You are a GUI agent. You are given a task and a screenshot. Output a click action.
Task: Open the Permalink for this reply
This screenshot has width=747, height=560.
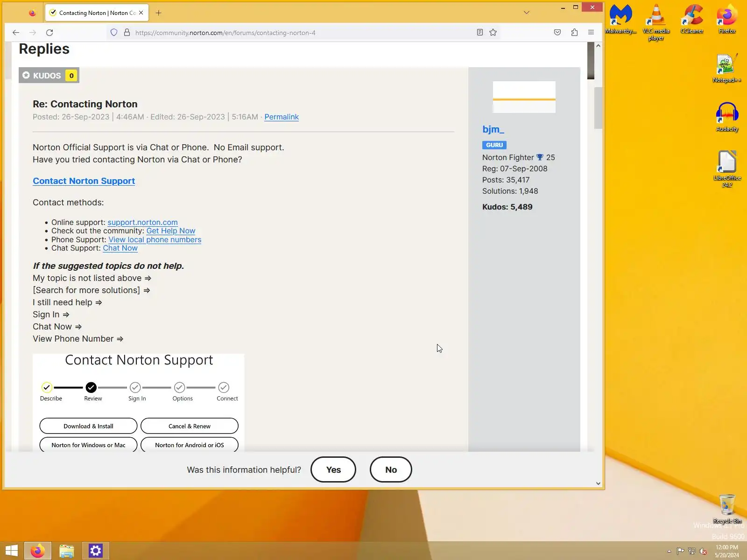[x=282, y=117]
